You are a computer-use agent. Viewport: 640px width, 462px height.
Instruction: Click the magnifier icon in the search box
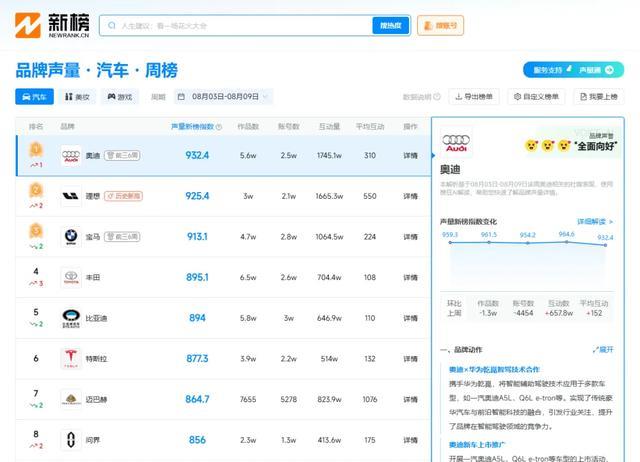click(x=112, y=26)
